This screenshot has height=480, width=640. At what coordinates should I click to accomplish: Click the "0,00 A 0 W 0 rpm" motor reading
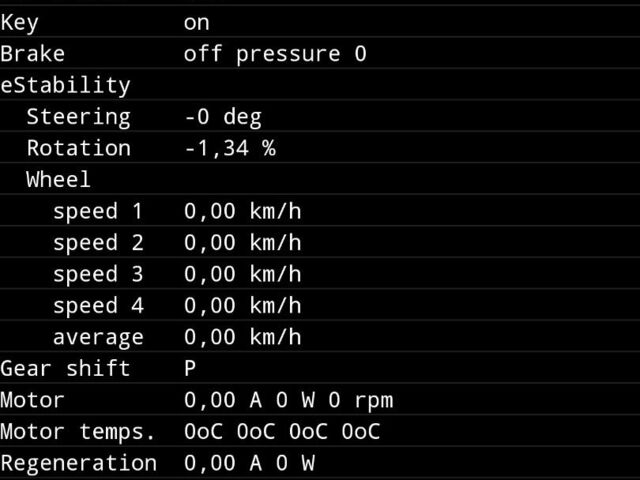[288, 401]
